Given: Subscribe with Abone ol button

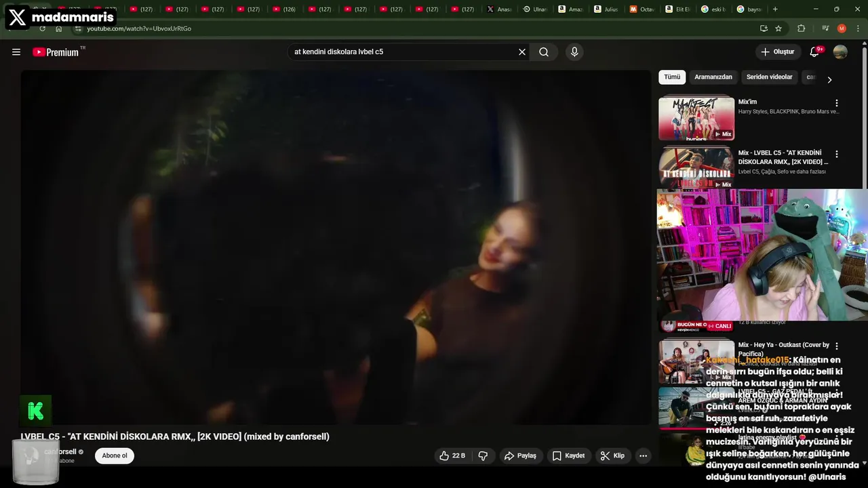Looking at the screenshot, I should 115,455.
